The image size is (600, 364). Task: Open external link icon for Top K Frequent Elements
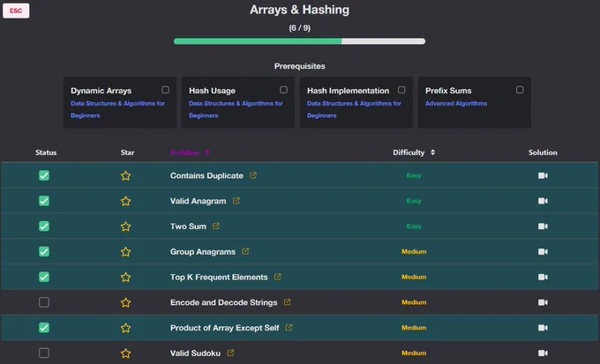[x=277, y=277]
